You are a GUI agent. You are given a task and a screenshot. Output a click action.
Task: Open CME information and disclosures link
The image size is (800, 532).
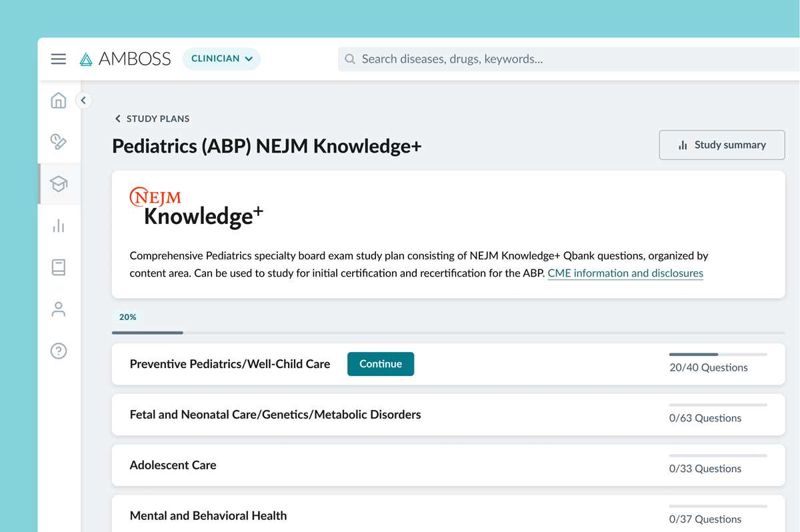click(x=625, y=273)
